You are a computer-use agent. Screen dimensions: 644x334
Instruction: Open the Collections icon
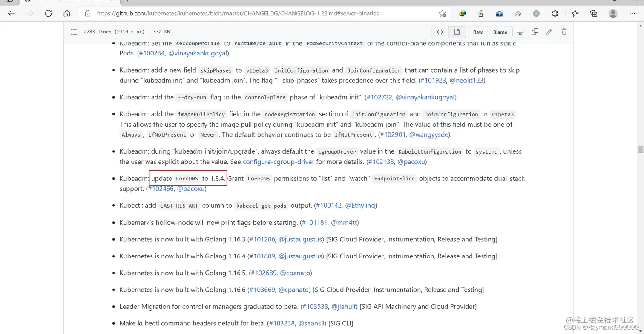594,13
